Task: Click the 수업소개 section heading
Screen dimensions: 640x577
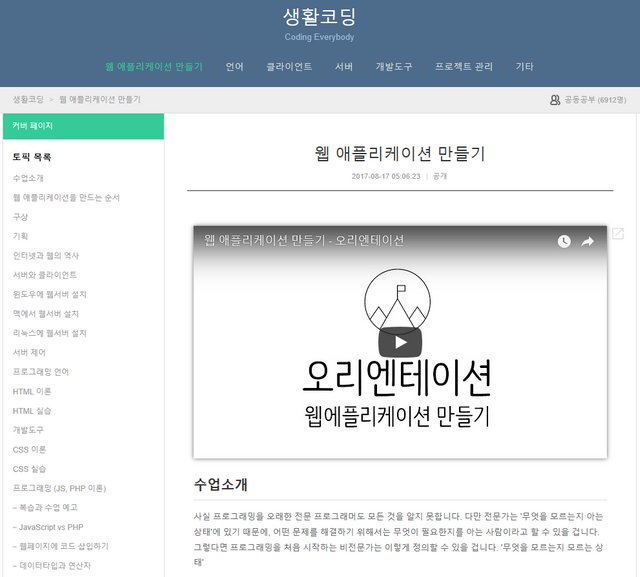Action: 221,485
